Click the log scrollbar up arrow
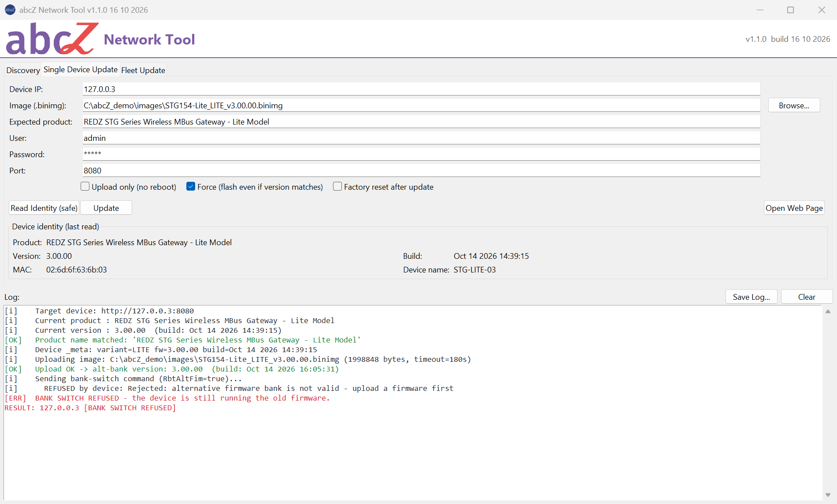The height and width of the screenshot is (504, 837). click(828, 311)
